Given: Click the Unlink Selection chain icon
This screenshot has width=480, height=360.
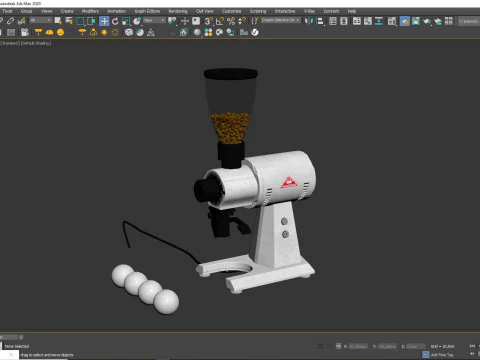Looking at the screenshot, I should tap(10, 21).
